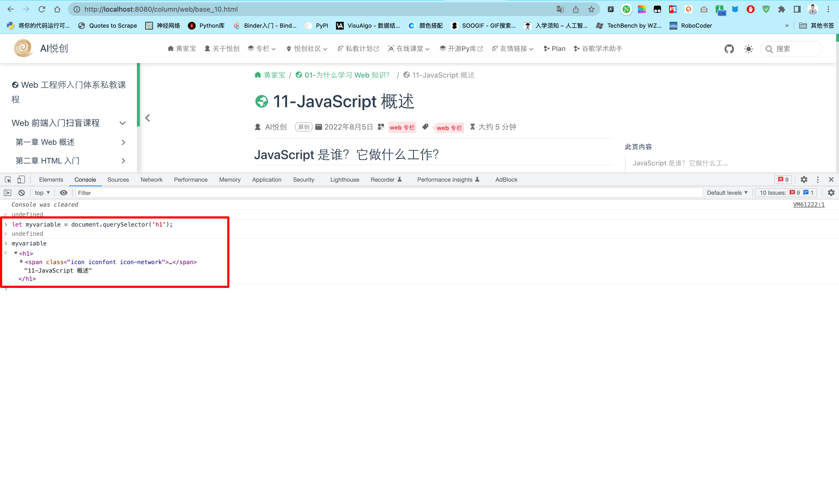Expand the span element in console output

point(21,261)
